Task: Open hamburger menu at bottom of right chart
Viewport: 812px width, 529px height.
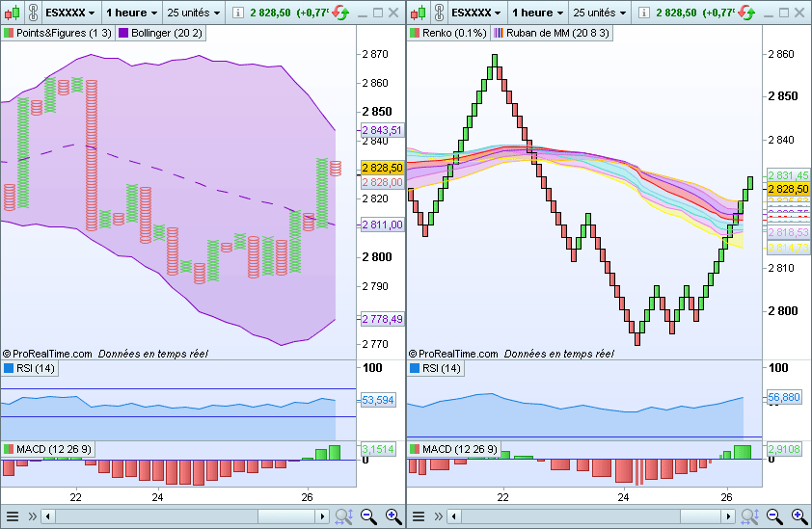Action: 420,516
